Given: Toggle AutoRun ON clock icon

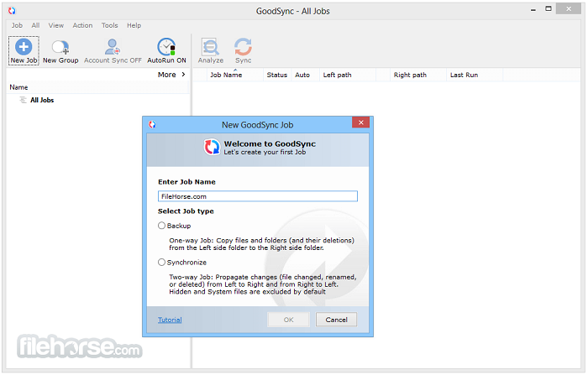Looking at the screenshot, I should click(166, 47).
